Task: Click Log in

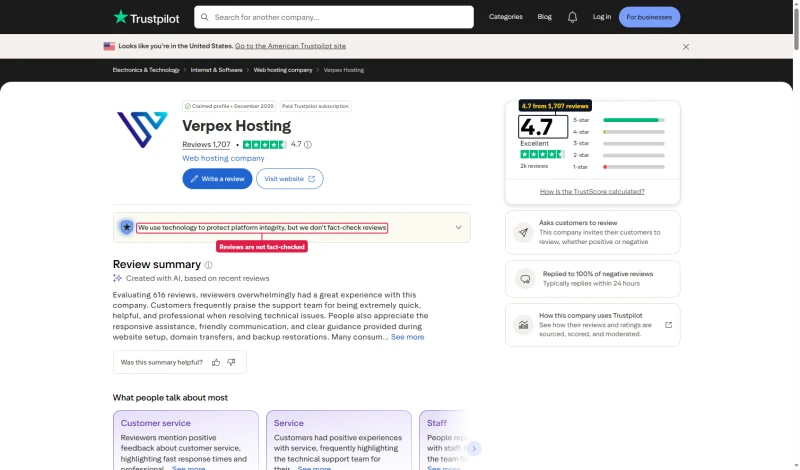Action: pos(602,17)
